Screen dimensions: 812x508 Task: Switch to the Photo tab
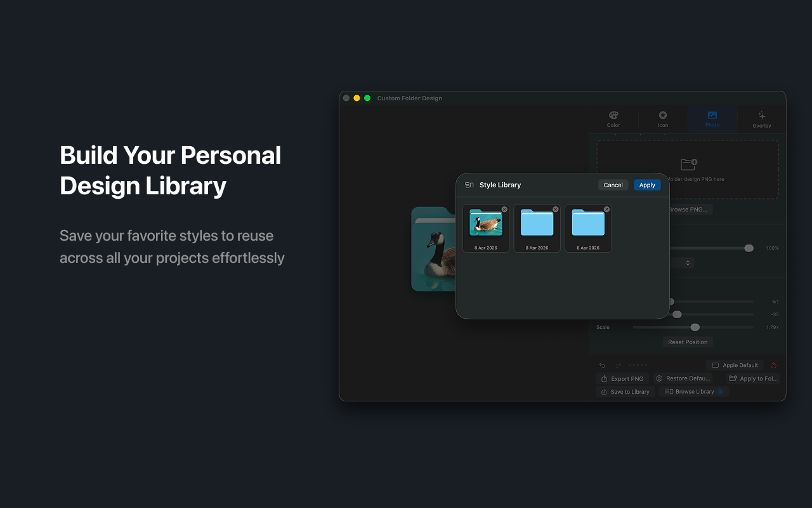(712, 119)
